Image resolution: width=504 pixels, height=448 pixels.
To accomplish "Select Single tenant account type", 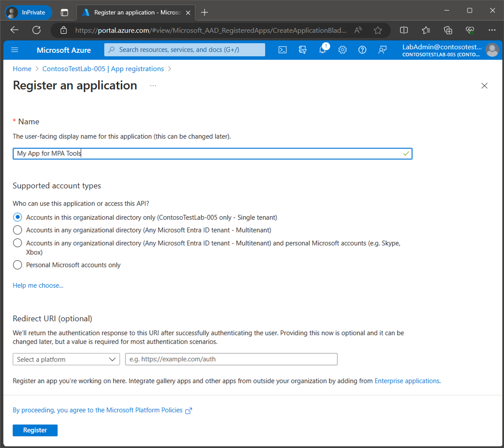I will (x=17, y=217).
